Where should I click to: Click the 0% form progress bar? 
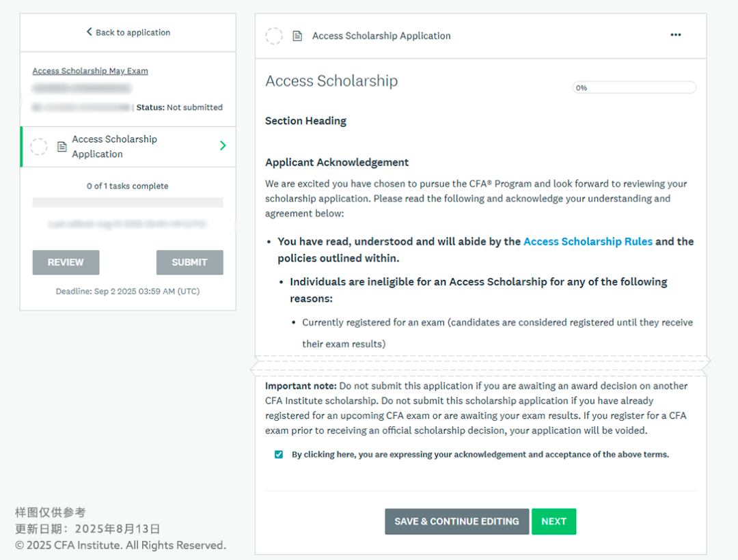click(634, 87)
